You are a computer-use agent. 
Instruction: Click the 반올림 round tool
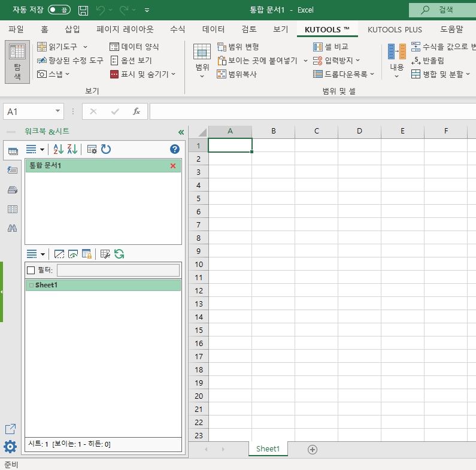[428, 60]
